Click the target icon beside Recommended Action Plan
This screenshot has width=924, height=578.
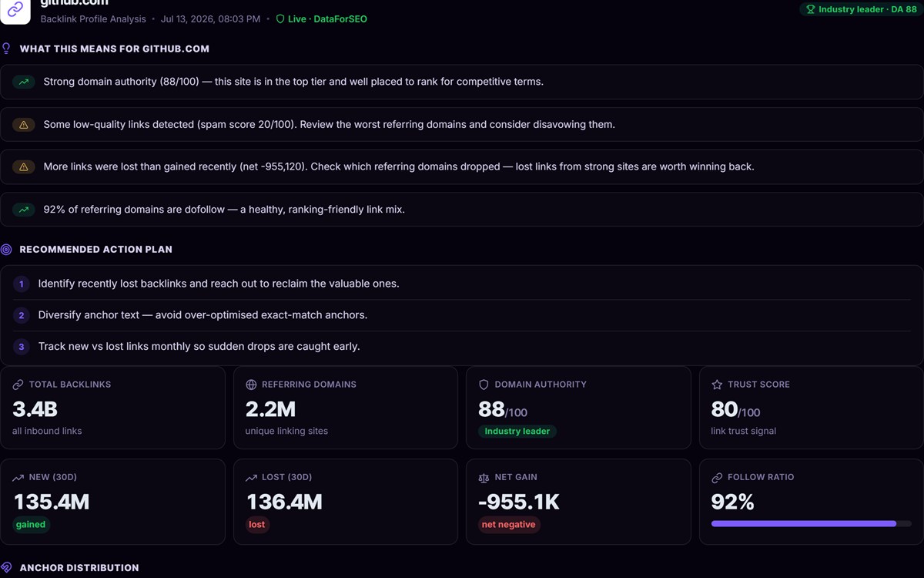click(6, 250)
